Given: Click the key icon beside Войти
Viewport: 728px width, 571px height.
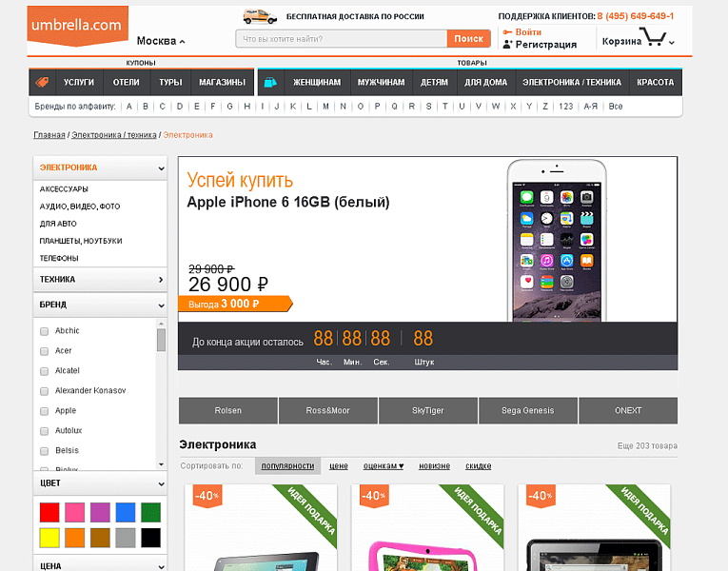Looking at the screenshot, I should tap(507, 32).
